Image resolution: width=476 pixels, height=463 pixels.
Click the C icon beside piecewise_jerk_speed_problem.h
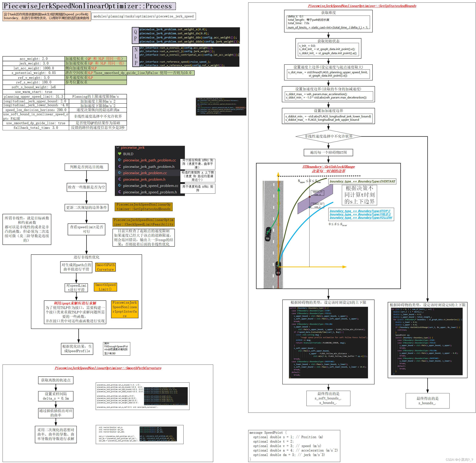(120, 192)
